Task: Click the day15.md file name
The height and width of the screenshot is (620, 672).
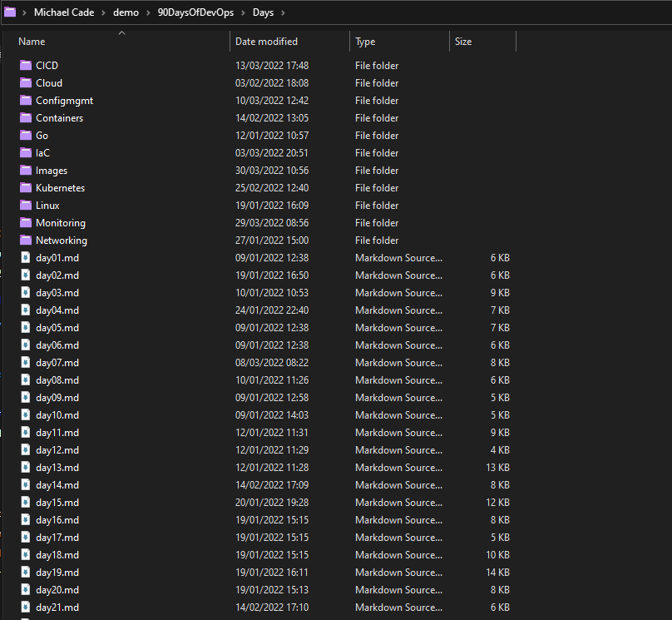Action: point(57,503)
